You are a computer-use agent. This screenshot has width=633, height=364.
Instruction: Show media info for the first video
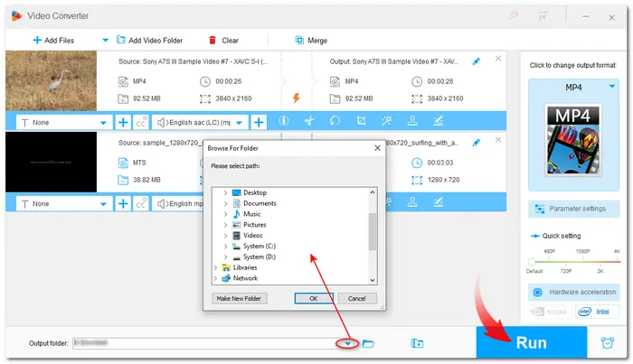[284, 120]
